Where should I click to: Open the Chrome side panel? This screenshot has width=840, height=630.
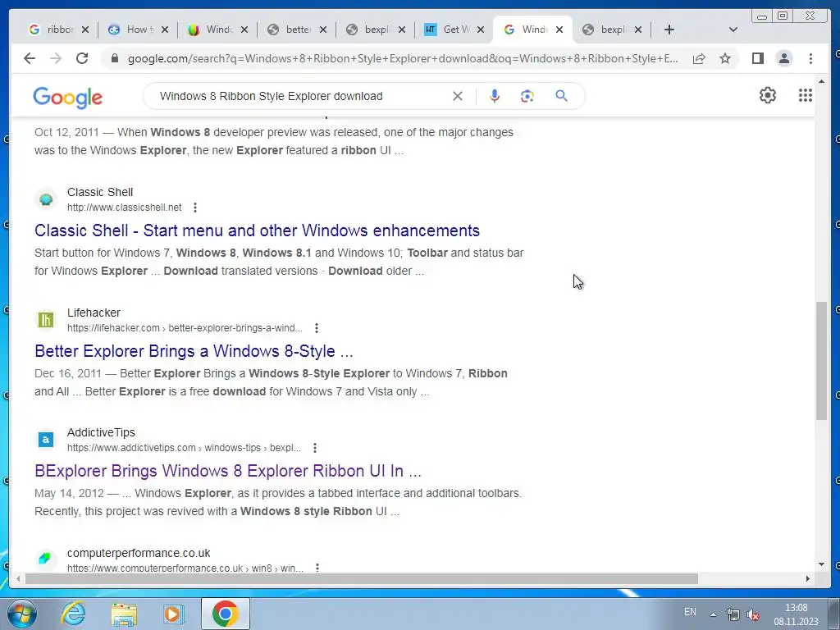[x=757, y=58]
